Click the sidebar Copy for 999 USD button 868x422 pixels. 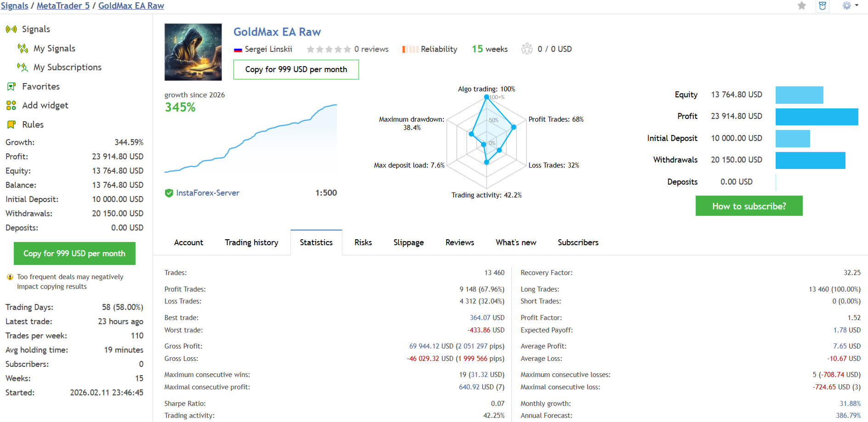pos(74,253)
